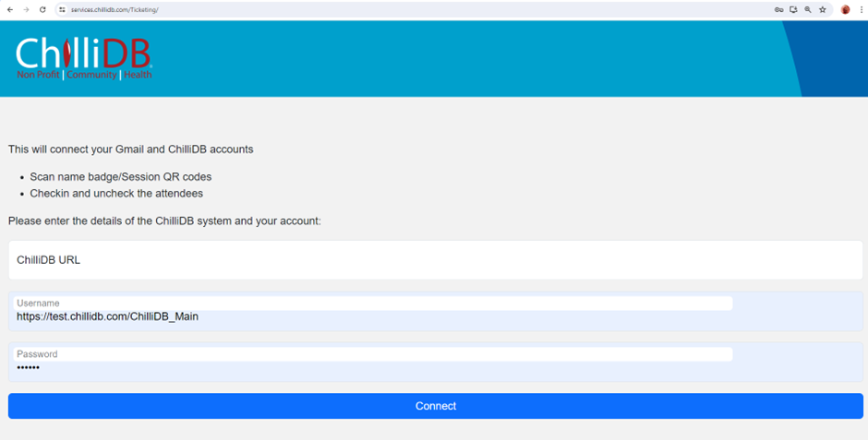Image resolution: width=868 pixels, height=440 pixels.
Task: Bookmark this page with the star icon
Action: pos(823,9)
